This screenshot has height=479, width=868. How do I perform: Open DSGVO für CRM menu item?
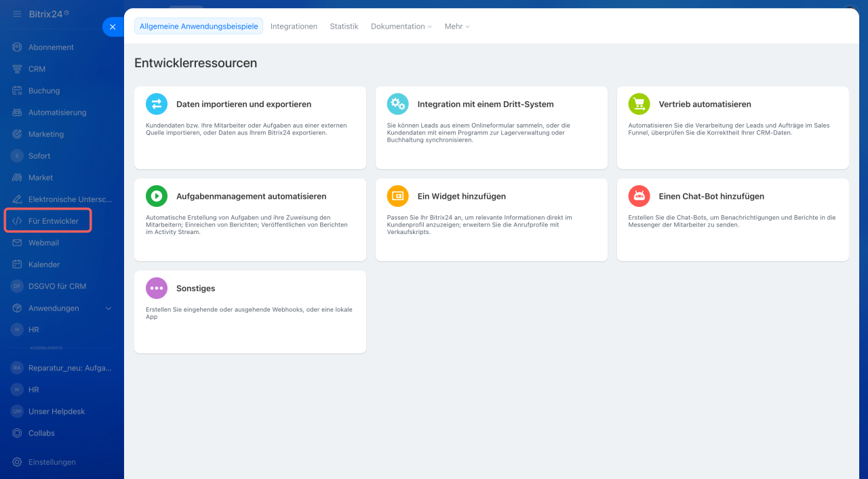pos(57,286)
